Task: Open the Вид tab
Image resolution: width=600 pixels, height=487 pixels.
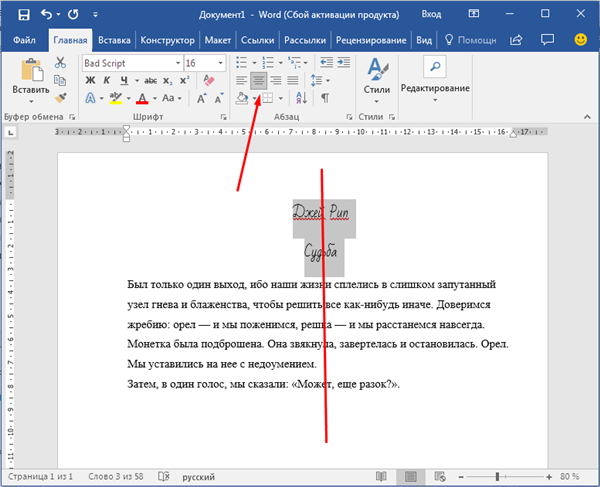Action: pos(424,40)
